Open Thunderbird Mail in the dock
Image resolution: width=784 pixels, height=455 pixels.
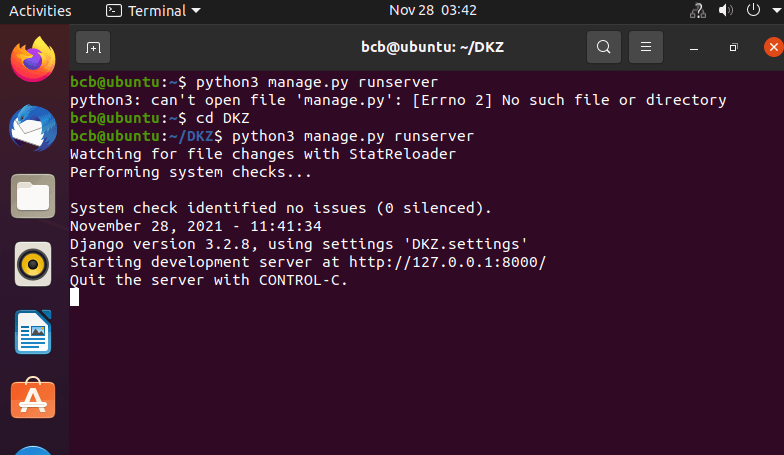pos(33,129)
